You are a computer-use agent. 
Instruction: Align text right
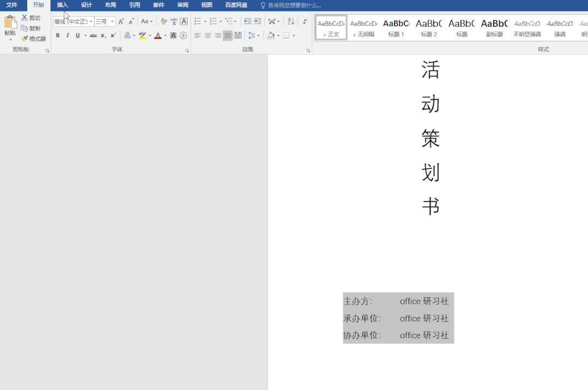(218, 35)
